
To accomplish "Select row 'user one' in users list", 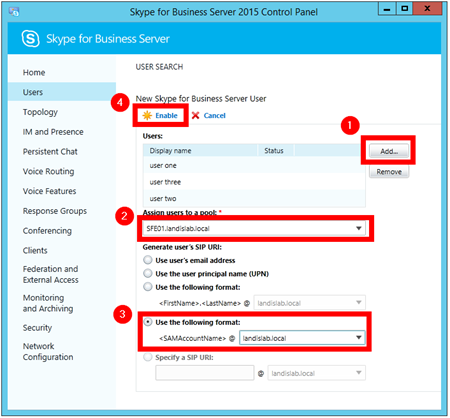I will click(x=254, y=165).
